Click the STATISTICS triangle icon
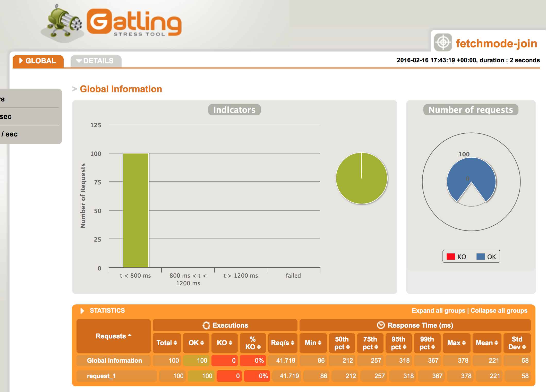This screenshot has width=546, height=392. 82,311
